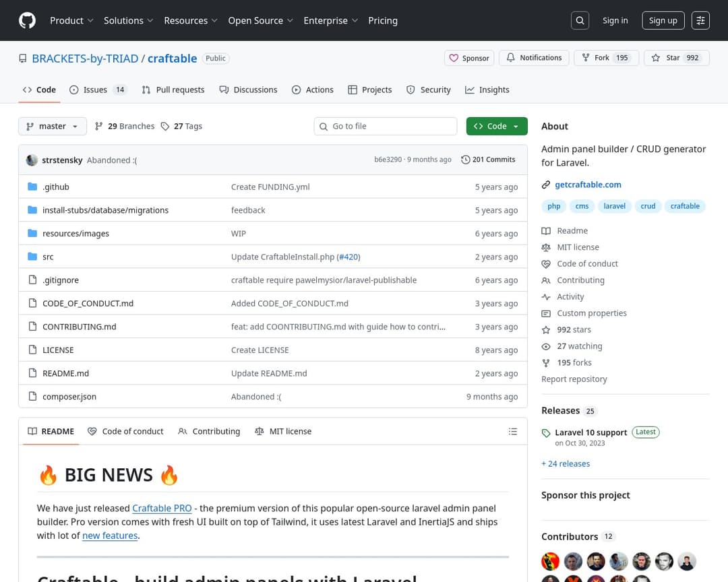Expand the Product menu in header
This screenshot has width=728, height=582.
pyautogui.click(x=71, y=21)
